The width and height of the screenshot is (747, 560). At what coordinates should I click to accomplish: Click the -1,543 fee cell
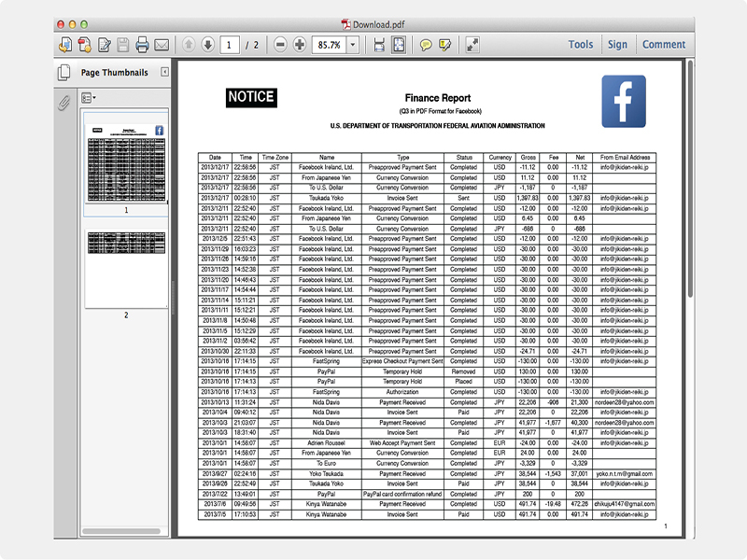click(553, 474)
